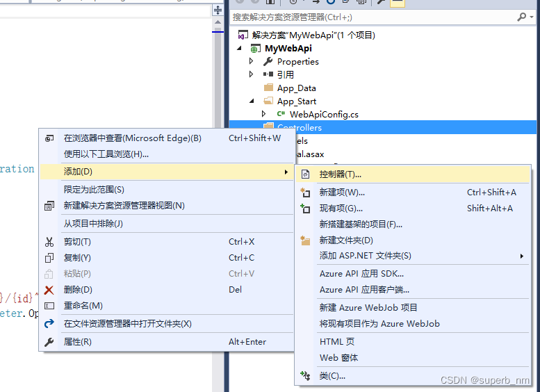
Task: Click the rename icon for 重命名(M)
Action: tap(49, 306)
